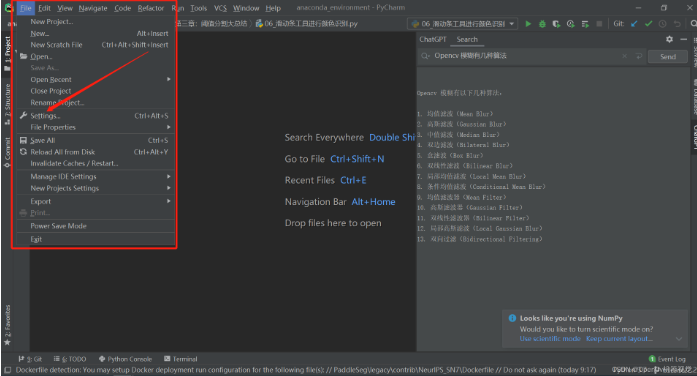Switch to the ChatGPT tab
This screenshot has width=697, height=376.
[433, 40]
